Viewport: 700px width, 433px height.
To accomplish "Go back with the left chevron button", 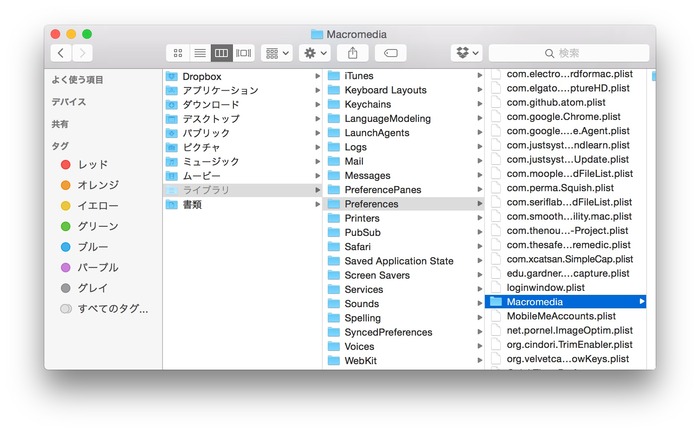I will pos(61,53).
